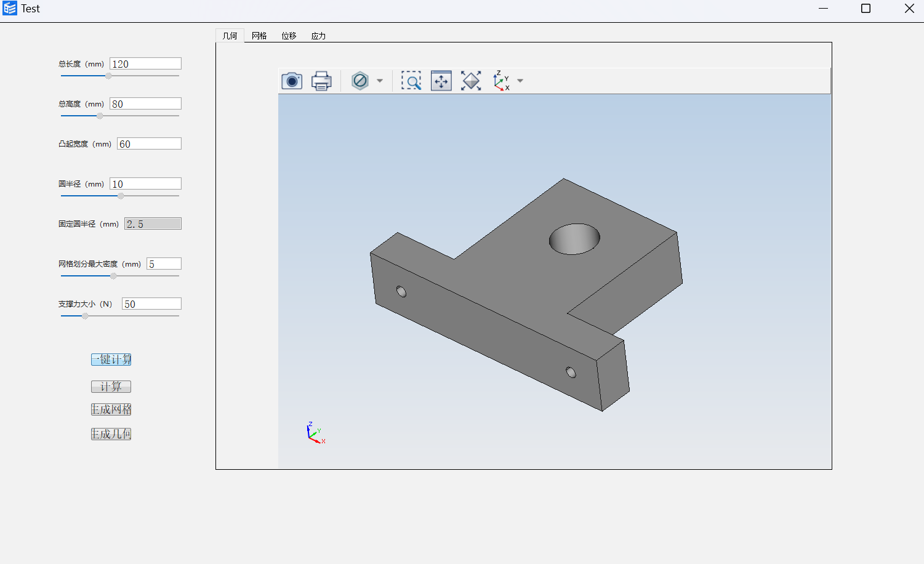Focus the 圆半径 input field showing 10

click(145, 183)
